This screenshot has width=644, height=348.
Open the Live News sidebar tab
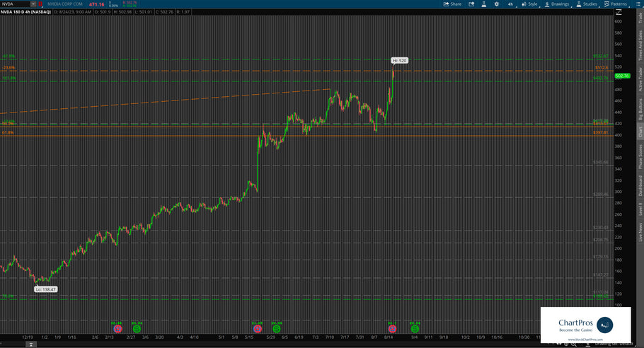pos(640,232)
